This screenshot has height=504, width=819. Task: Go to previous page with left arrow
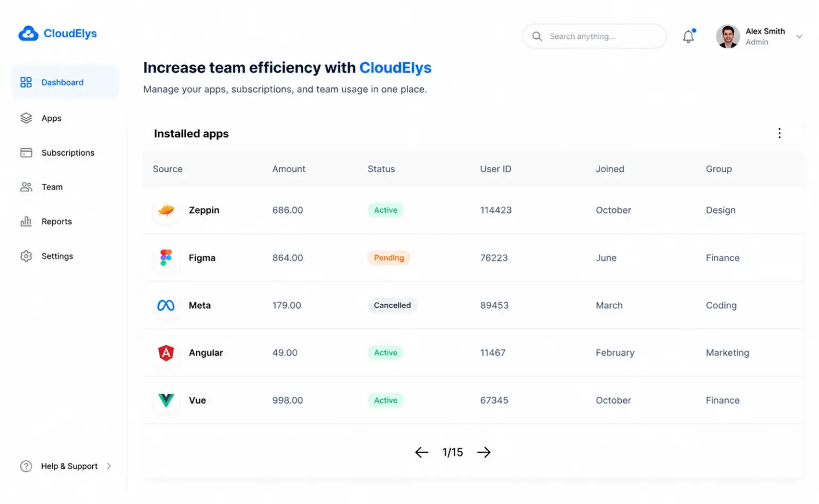pyautogui.click(x=421, y=452)
